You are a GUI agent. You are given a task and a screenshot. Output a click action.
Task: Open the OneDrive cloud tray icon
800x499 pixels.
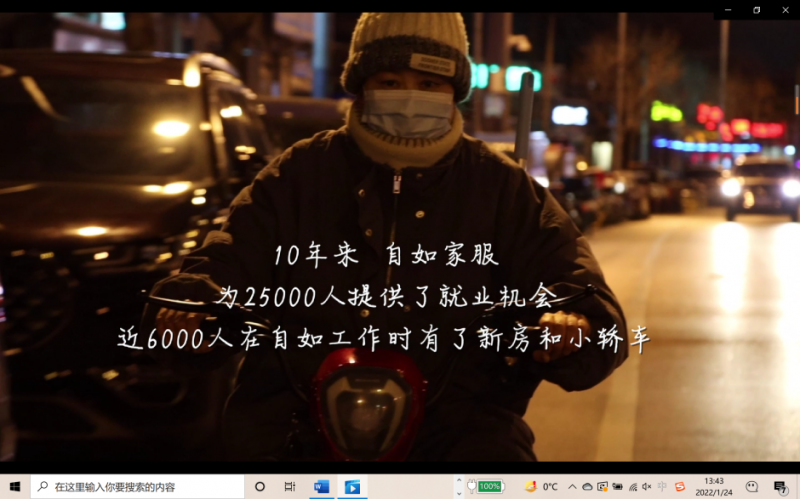click(587, 487)
